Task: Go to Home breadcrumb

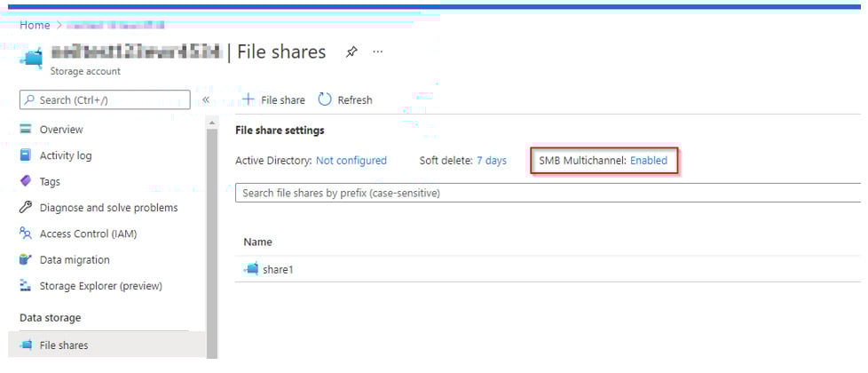Action: (35, 25)
